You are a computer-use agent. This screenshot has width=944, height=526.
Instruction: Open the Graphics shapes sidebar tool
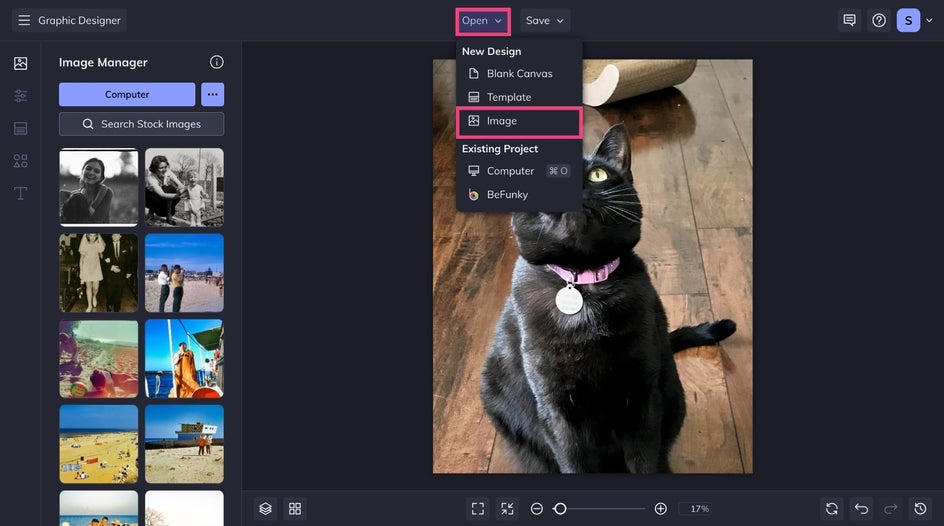(20, 161)
